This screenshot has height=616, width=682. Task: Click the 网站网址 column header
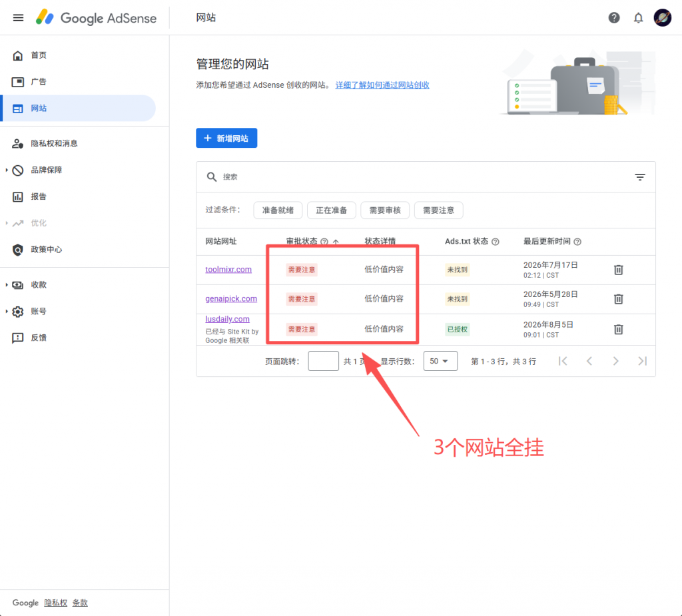(x=221, y=242)
